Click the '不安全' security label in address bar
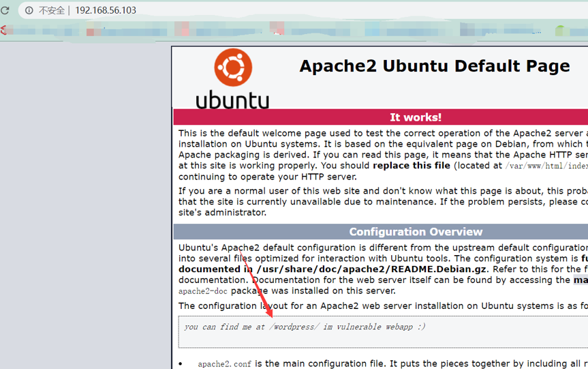588x369 pixels. click(x=51, y=10)
